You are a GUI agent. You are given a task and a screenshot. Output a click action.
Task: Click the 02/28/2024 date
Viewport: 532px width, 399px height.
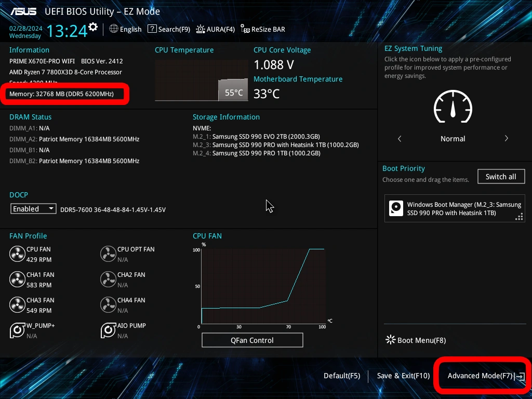click(x=26, y=28)
